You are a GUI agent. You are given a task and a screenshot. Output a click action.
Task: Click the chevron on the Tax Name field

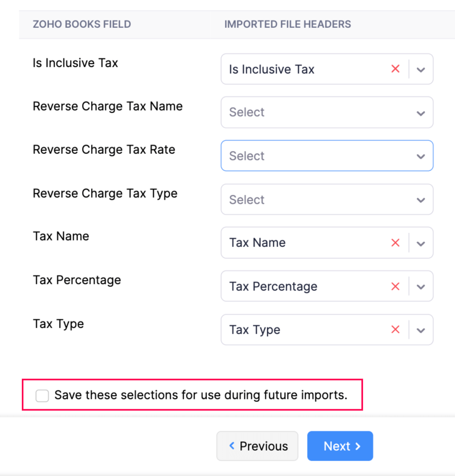421,242
